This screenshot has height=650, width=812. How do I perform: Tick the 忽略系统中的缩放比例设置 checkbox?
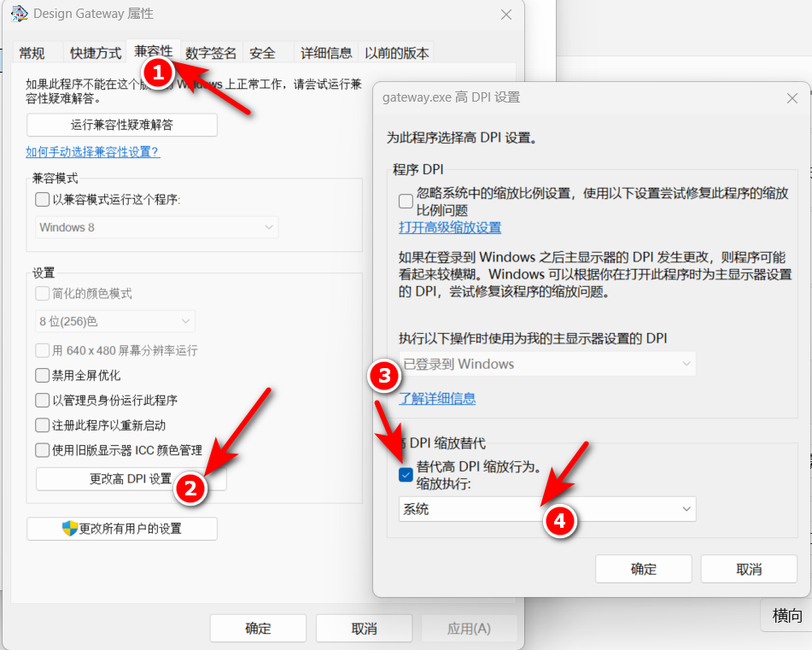[406, 202]
